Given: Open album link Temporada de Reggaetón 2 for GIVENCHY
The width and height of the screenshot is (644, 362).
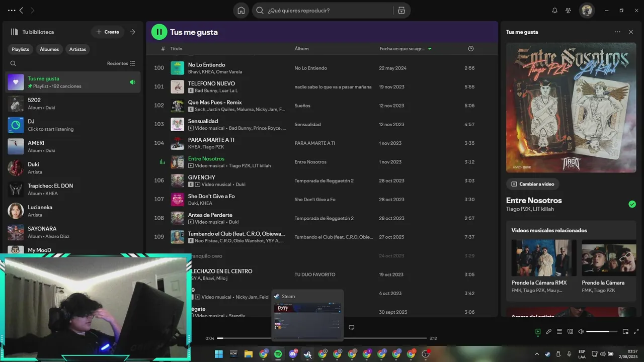Looking at the screenshot, I should pos(324,180).
